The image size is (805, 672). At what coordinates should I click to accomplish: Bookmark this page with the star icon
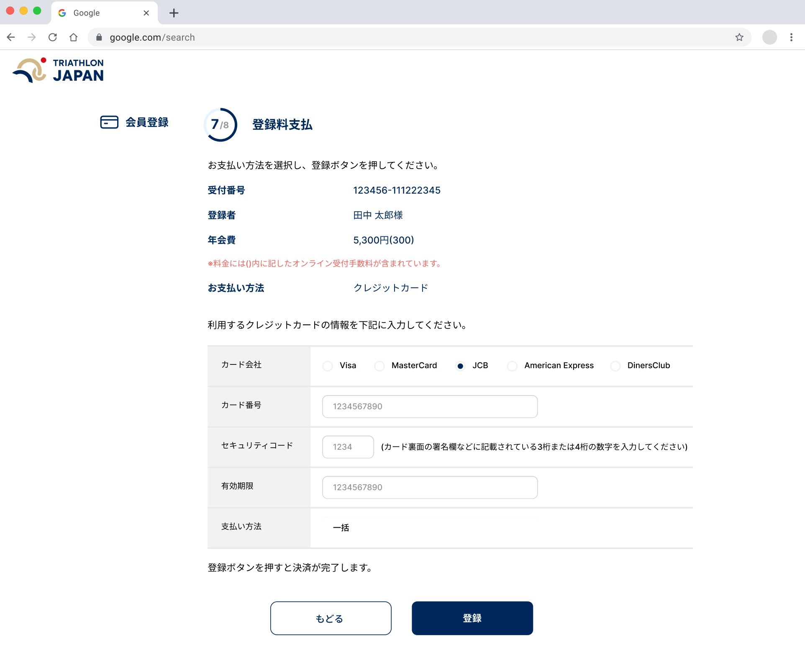pyautogui.click(x=739, y=37)
